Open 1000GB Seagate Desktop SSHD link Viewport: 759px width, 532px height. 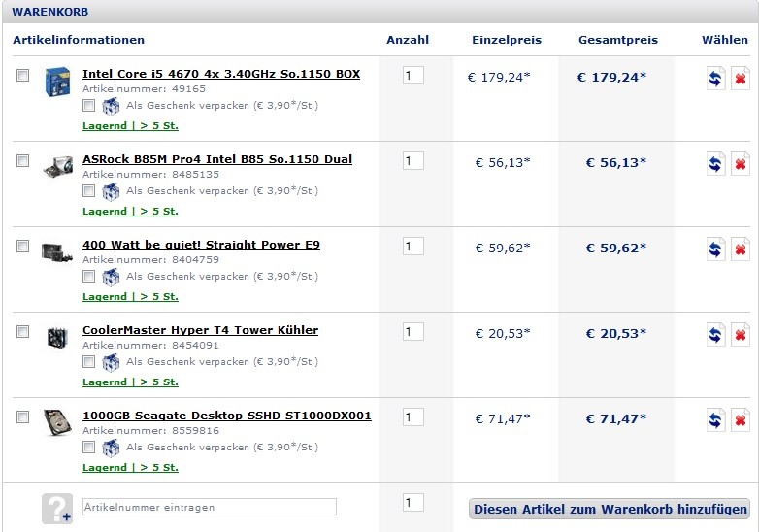(x=227, y=416)
